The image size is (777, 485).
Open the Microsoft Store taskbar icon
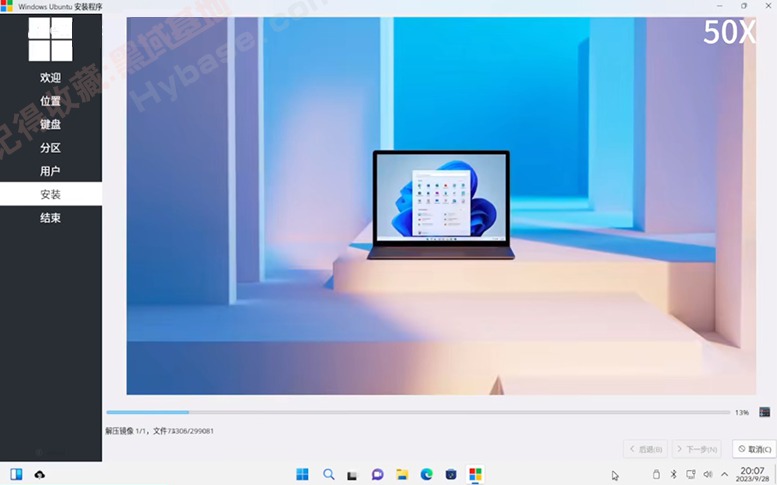[451, 474]
